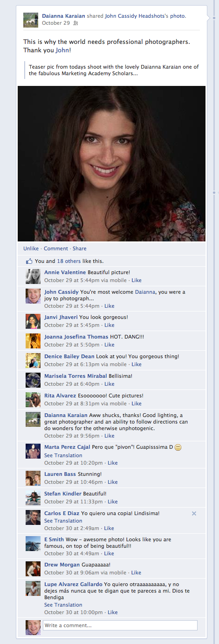Click the Share action under the photo
219x644 pixels.
pos(80,248)
